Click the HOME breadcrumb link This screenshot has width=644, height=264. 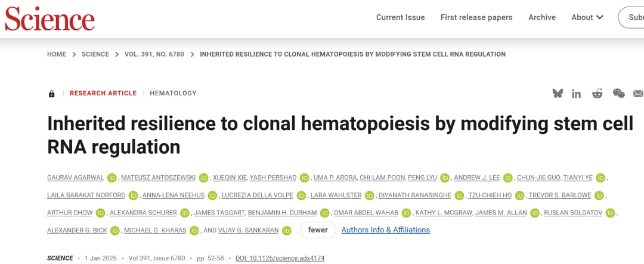57,54
